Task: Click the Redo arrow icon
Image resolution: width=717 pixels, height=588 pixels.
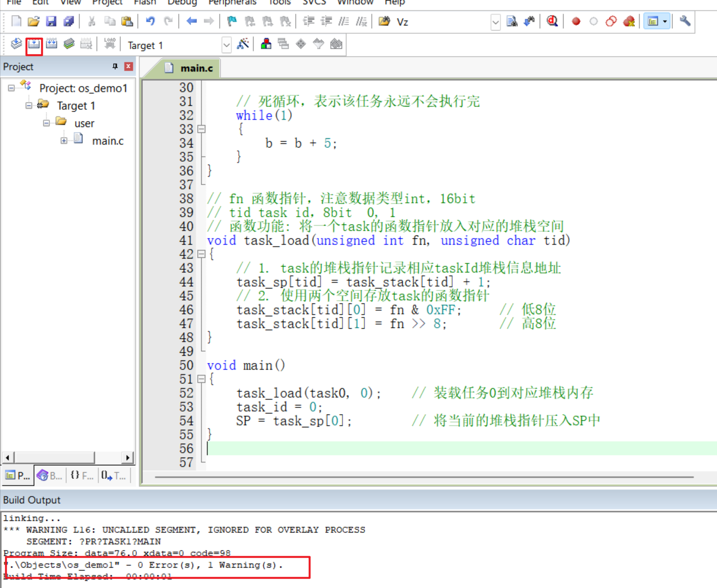Action: (168, 21)
